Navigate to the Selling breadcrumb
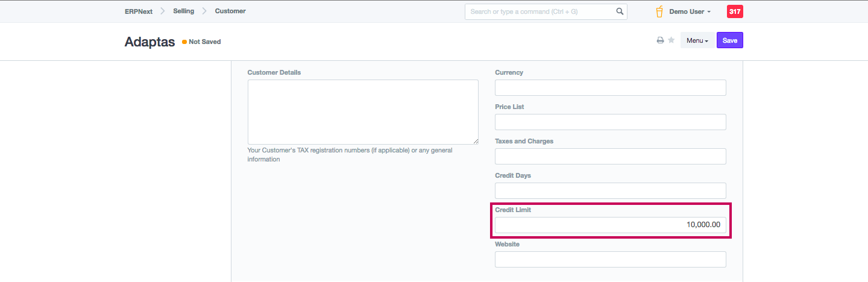This screenshot has height=282, width=868. (184, 11)
